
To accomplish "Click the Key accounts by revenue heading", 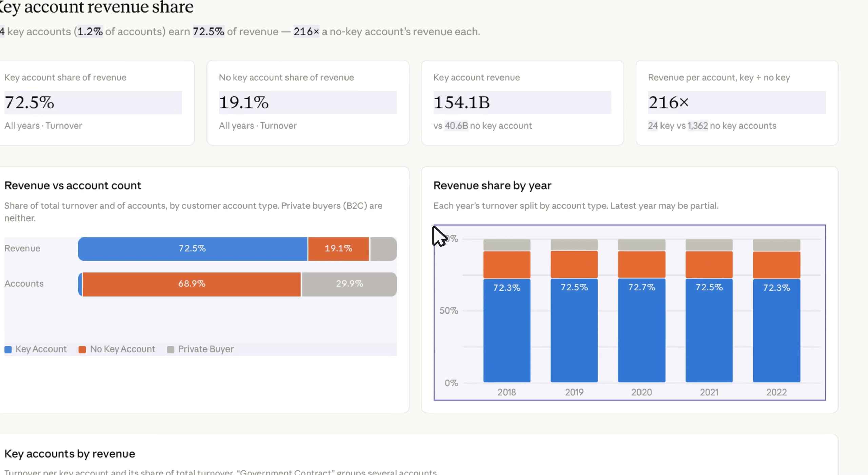I will pos(70,454).
